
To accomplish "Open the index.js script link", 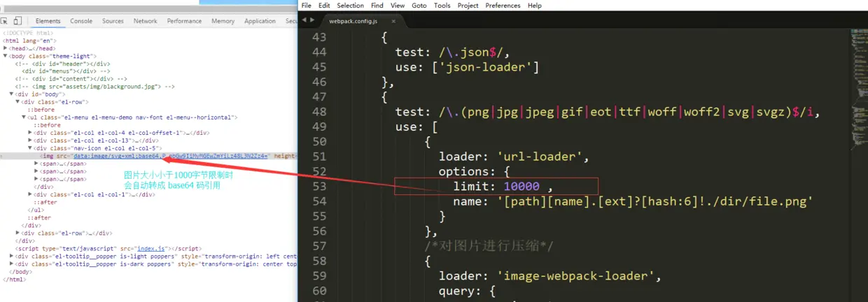I will point(150,248).
